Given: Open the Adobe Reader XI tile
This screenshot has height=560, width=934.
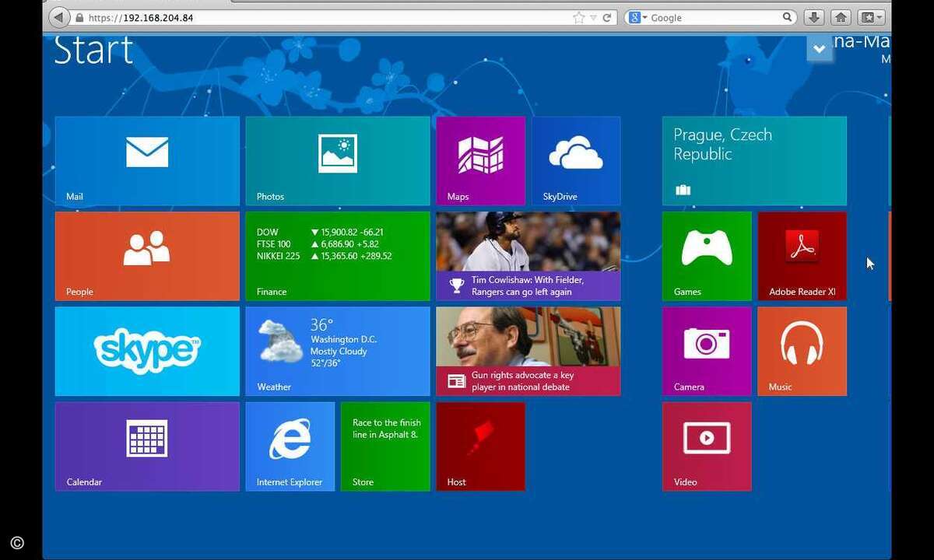Looking at the screenshot, I should pos(802,256).
